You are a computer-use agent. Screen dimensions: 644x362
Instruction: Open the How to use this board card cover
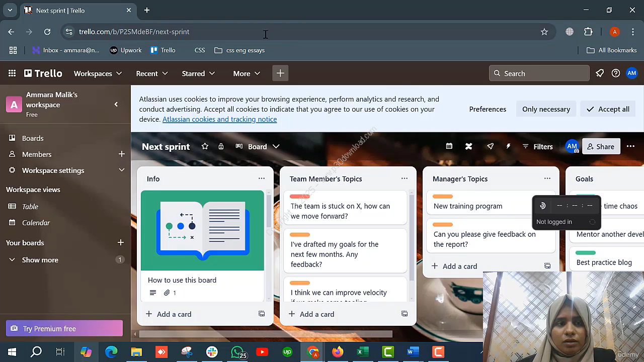pos(202,230)
